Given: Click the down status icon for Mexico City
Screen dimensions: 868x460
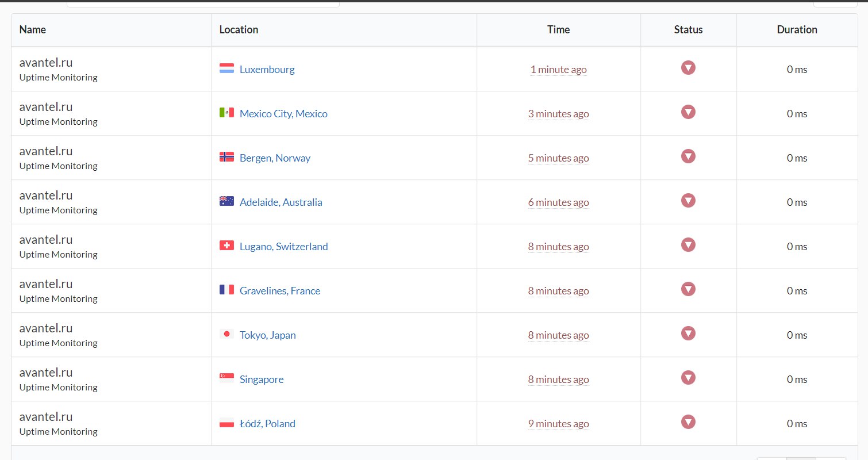Looking at the screenshot, I should tap(688, 112).
